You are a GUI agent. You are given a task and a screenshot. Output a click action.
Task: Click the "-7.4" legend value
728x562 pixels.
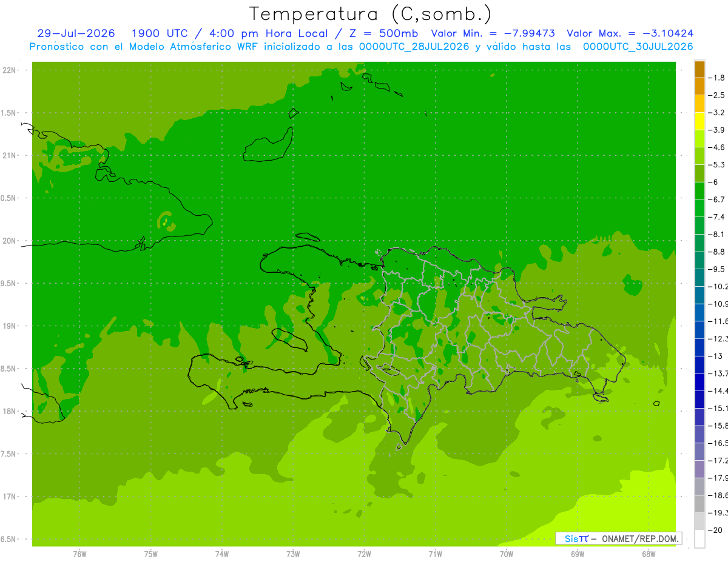click(717, 217)
